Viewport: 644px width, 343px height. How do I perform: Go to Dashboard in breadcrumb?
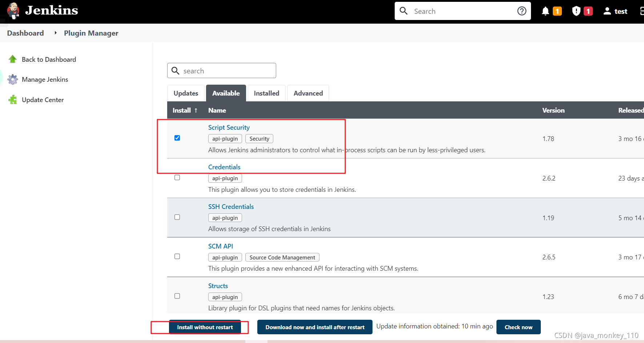(x=25, y=33)
